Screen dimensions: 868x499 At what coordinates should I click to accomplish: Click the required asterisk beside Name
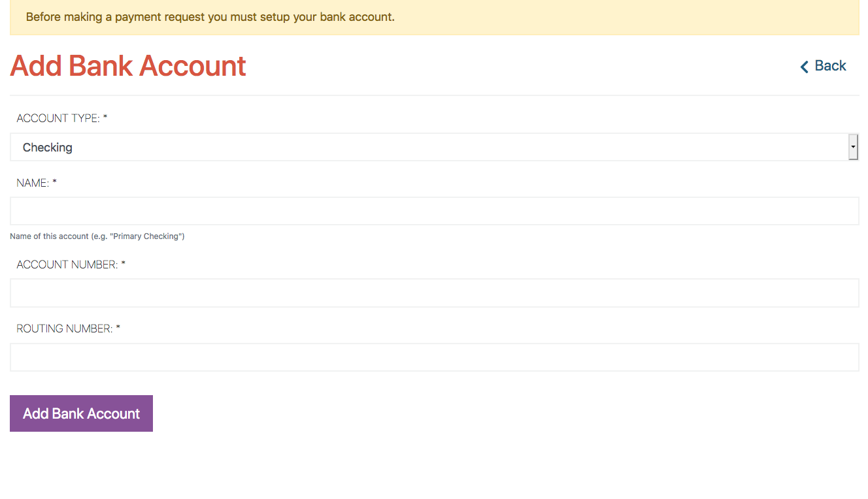click(x=55, y=182)
